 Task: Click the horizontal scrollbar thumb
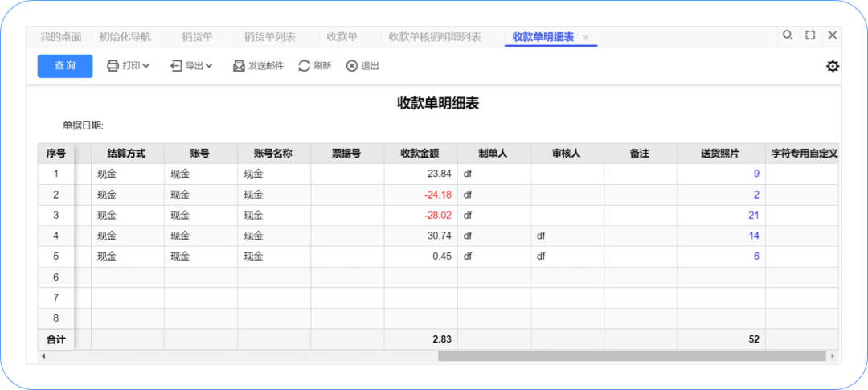(x=632, y=356)
